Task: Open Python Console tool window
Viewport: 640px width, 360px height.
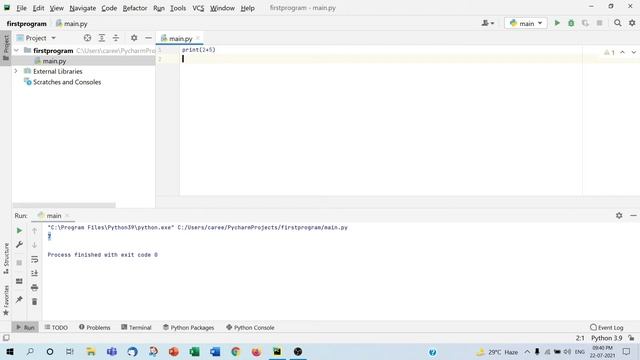Action: tap(250, 327)
